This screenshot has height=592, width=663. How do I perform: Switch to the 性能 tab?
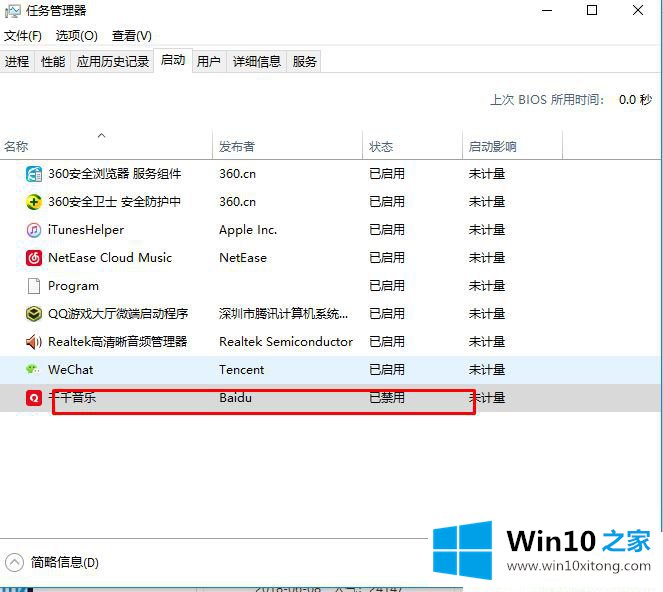pyautogui.click(x=53, y=62)
